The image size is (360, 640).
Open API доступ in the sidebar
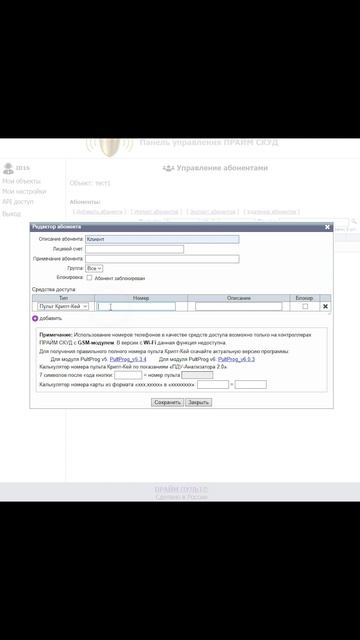18,202
